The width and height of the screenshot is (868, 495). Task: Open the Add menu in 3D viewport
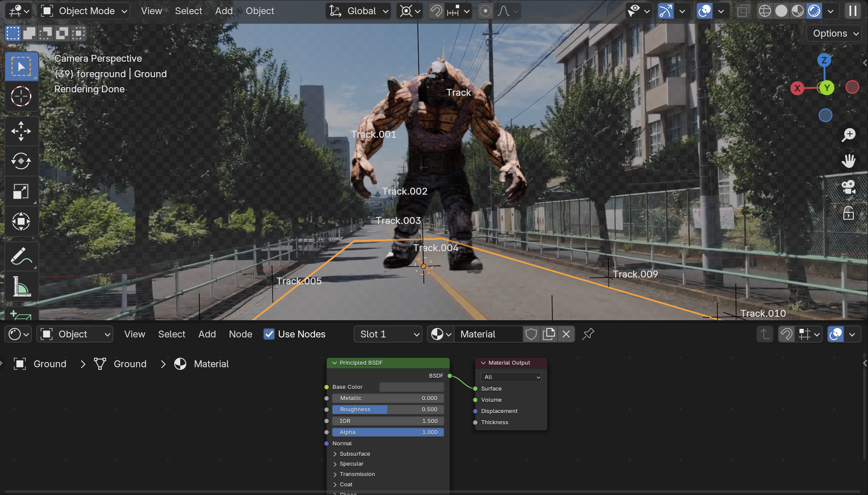[224, 11]
